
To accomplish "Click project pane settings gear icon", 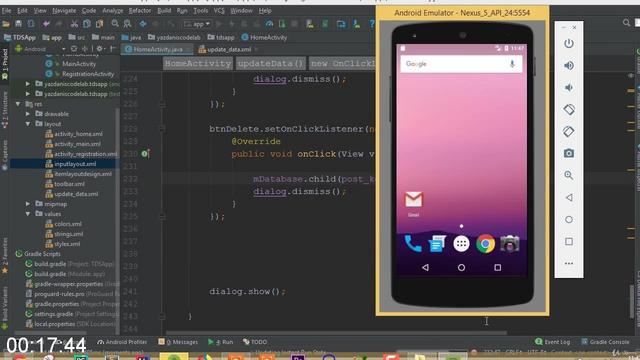I will pyautogui.click(x=99, y=49).
